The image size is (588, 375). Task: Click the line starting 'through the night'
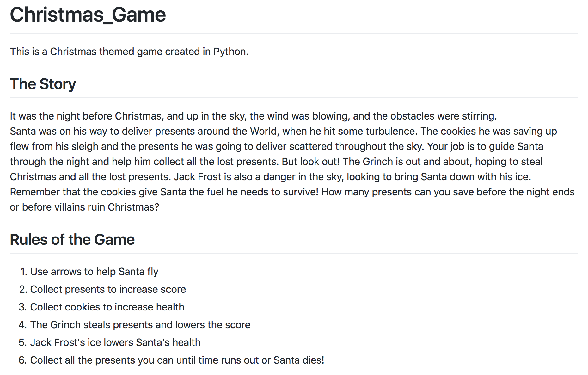click(276, 162)
